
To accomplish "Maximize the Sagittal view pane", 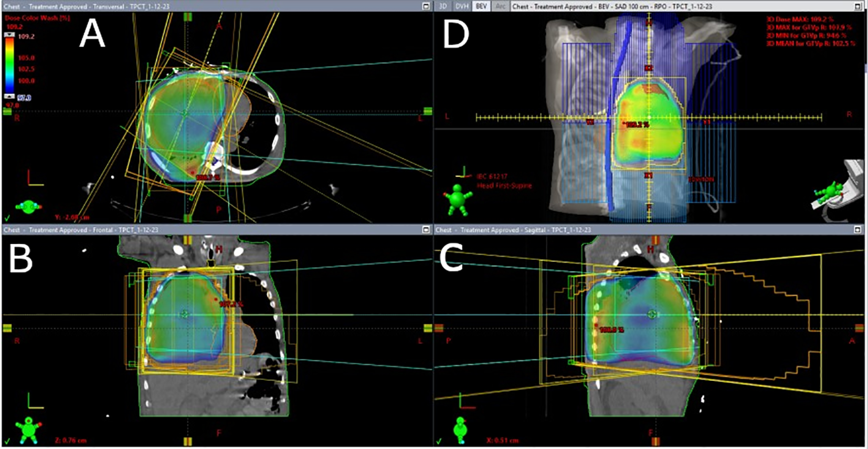I will 858,229.
